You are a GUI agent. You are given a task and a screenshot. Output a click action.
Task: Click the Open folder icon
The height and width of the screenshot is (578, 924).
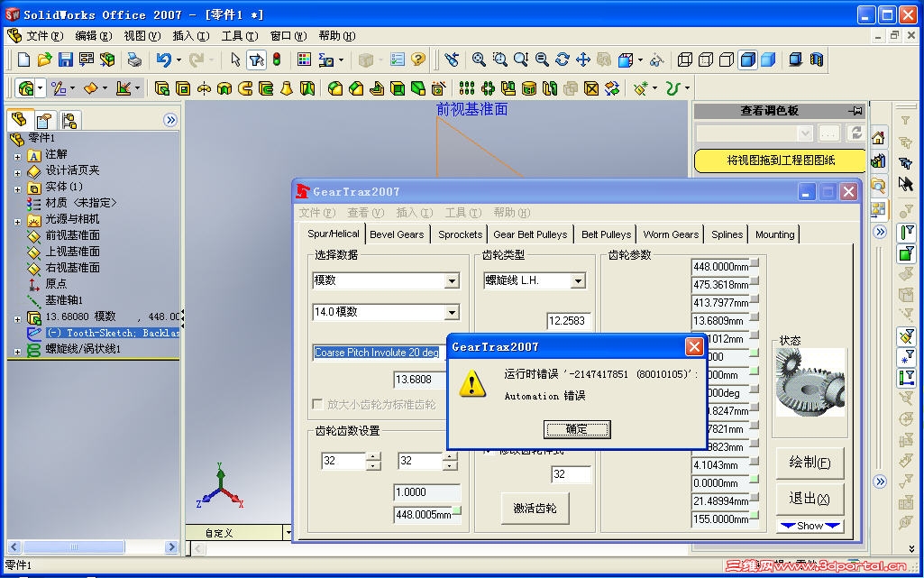pos(45,60)
